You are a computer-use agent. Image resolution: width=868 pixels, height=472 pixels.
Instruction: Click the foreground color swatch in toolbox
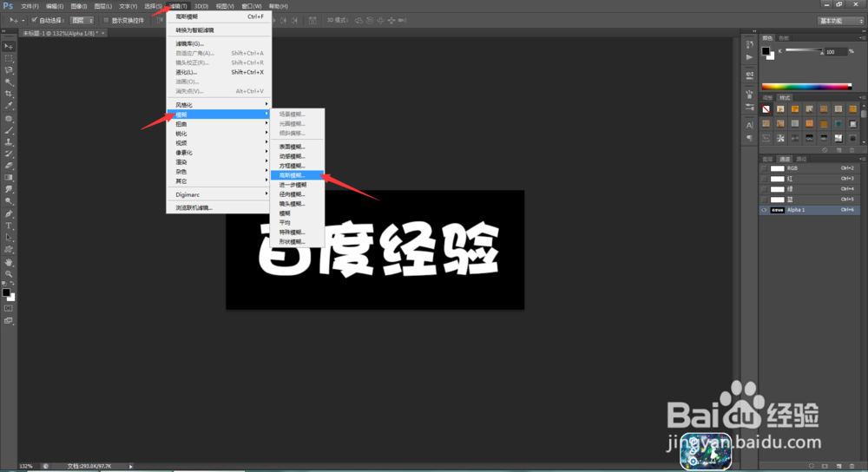pos(6,292)
